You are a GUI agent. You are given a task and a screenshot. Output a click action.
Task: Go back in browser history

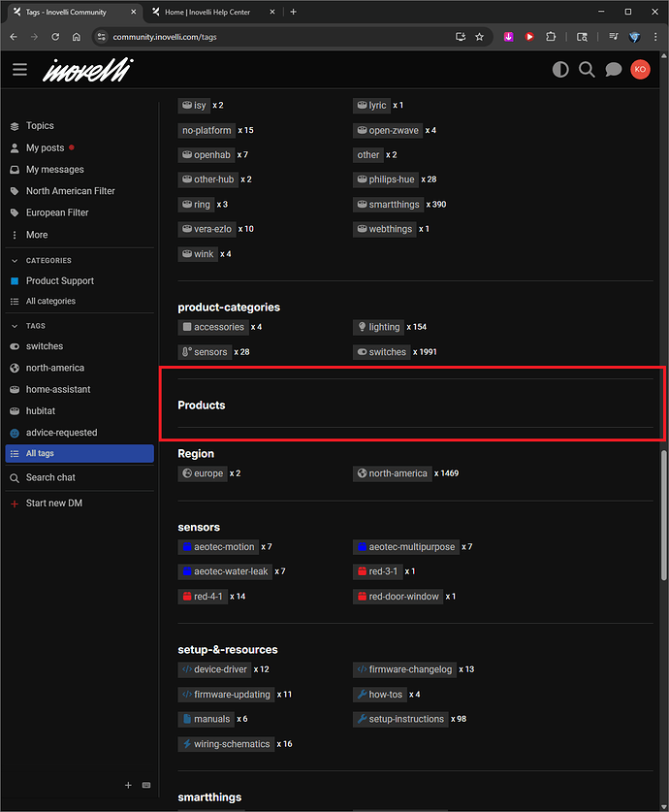pos(14,37)
